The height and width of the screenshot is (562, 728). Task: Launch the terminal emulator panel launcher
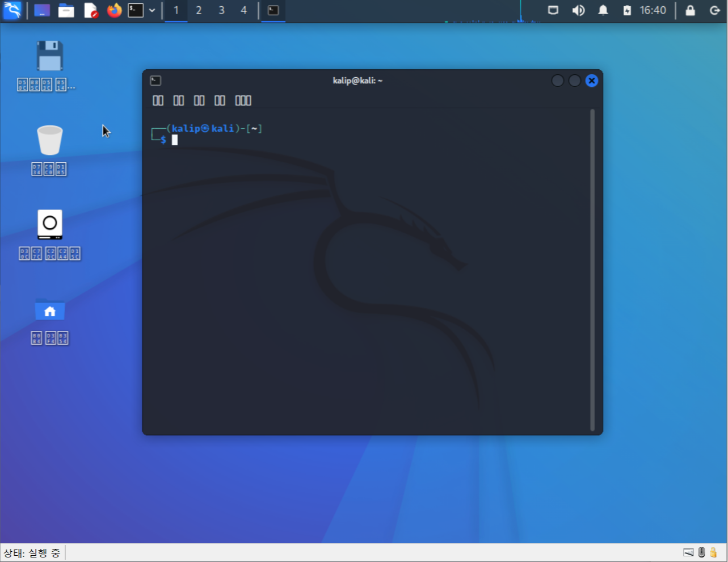pyautogui.click(x=136, y=10)
